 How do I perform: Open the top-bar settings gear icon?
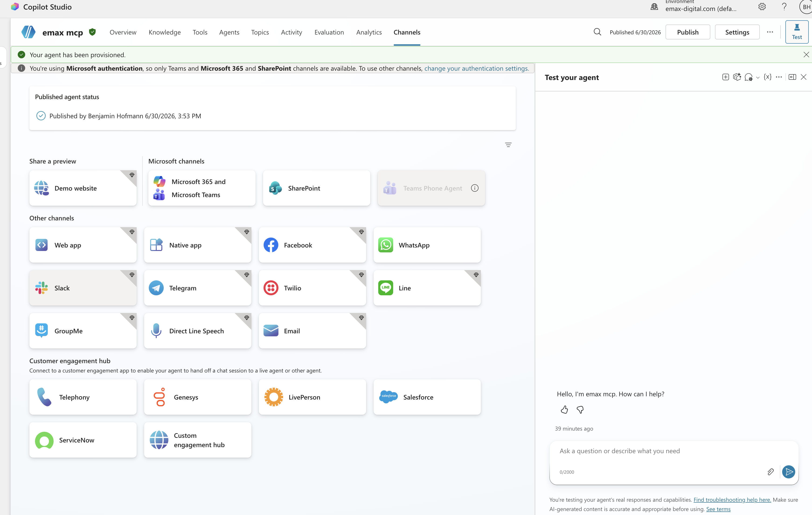pyautogui.click(x=762, y=7)
